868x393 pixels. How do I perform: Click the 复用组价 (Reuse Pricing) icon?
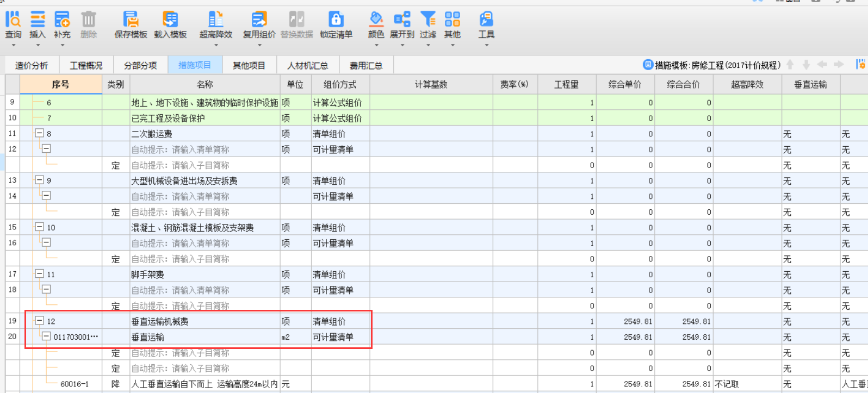pyautogui.click(x=259, y=25)
